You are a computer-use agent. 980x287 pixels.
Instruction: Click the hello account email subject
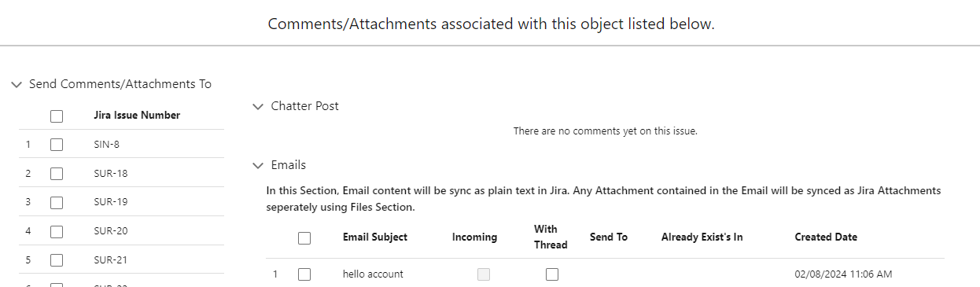(373, 274)
